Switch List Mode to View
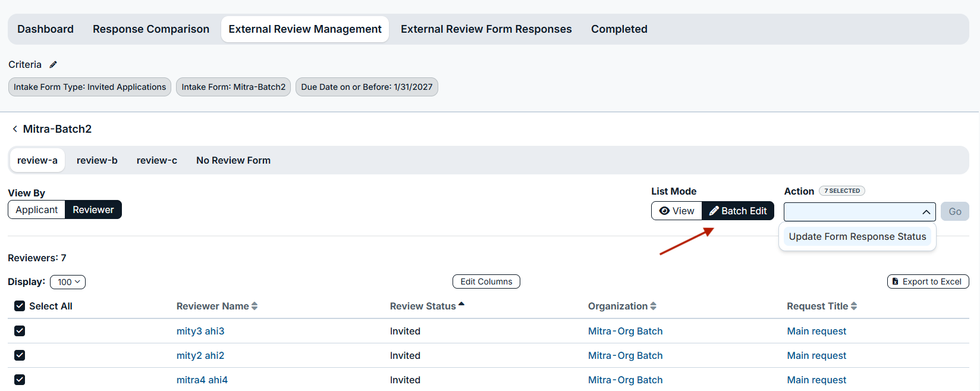The image size is (980, 391). click(x=677, y=211)
